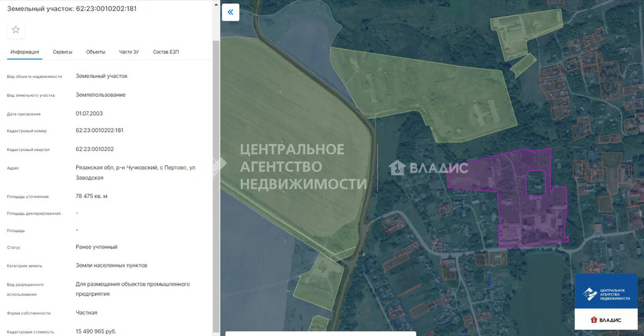Add parcel to favorites with star icon
The image size is (644, 336).
tap(16, 30)
